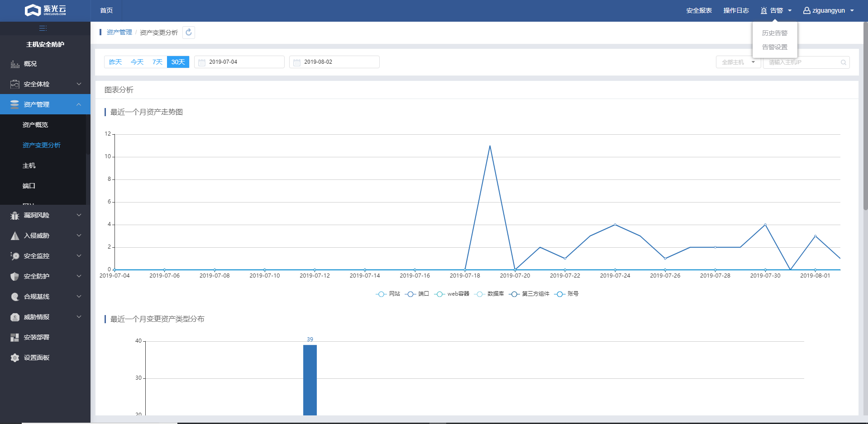Click the 合规基线 icon
This screenshot has height=424, width=868.
point(15,297)
